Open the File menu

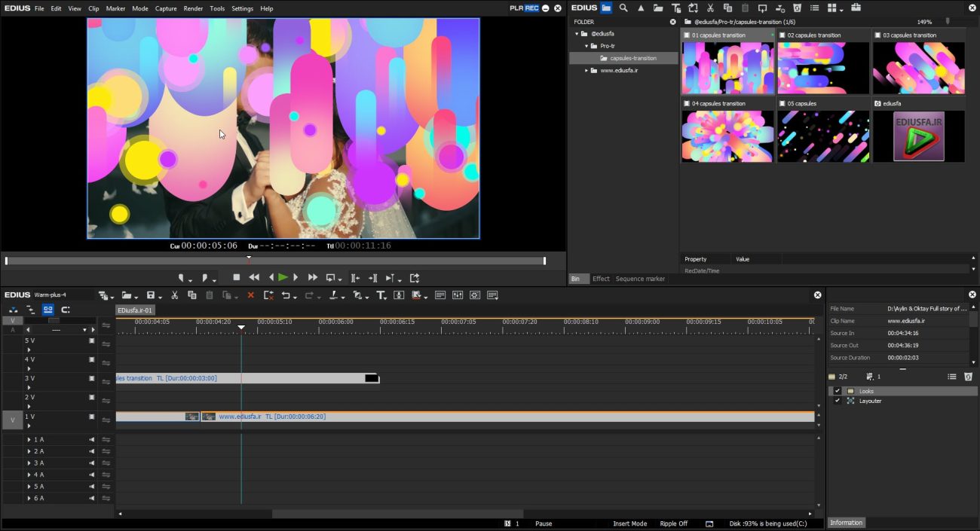point(39,8)
